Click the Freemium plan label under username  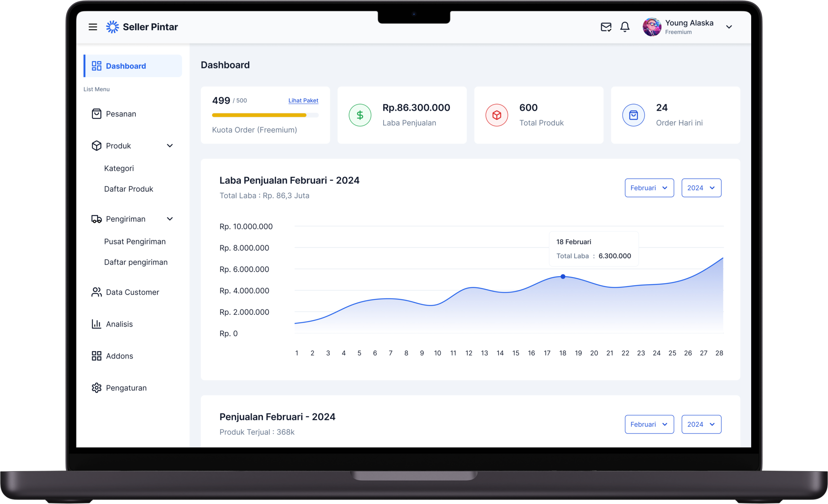tap(678, 32)
